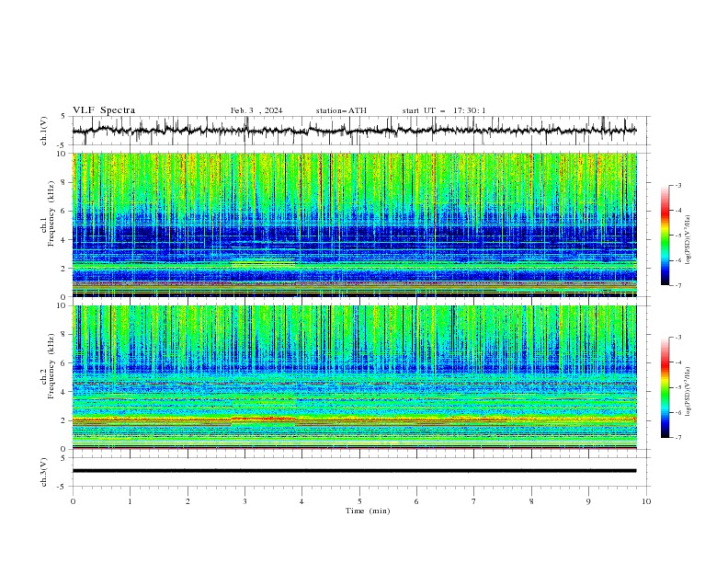Click the upper log(PSD)(V²/Hz) colorbar label
Image resolution: width=728 pixels, height=563 pixels.
click(688, 240)
